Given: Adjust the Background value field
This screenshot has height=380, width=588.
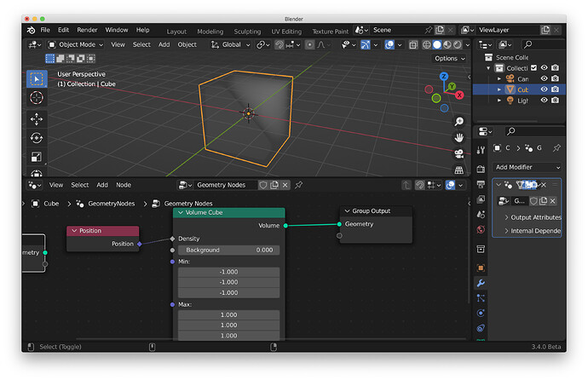Looking at the screenshot, I should (228, 250).
